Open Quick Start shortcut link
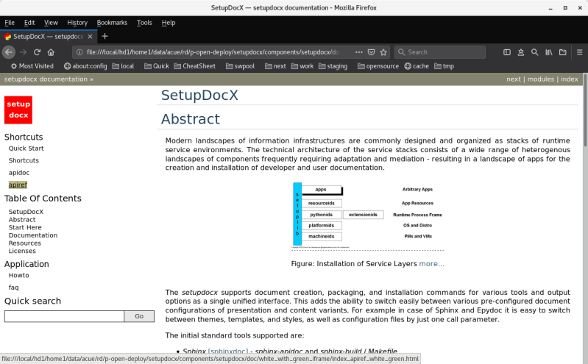The image size is (588, 364). click(x=26, y=149)
